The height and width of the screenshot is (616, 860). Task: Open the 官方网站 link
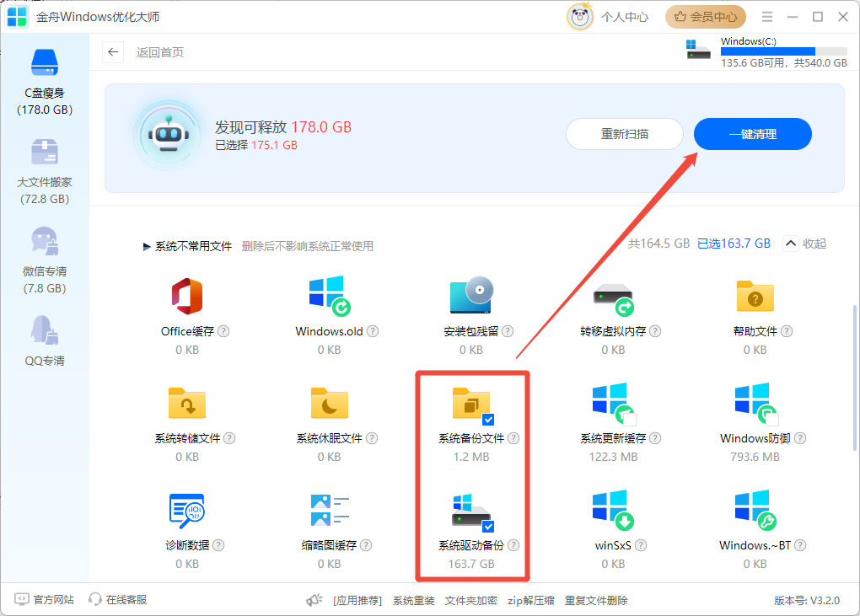click(44, 599)
